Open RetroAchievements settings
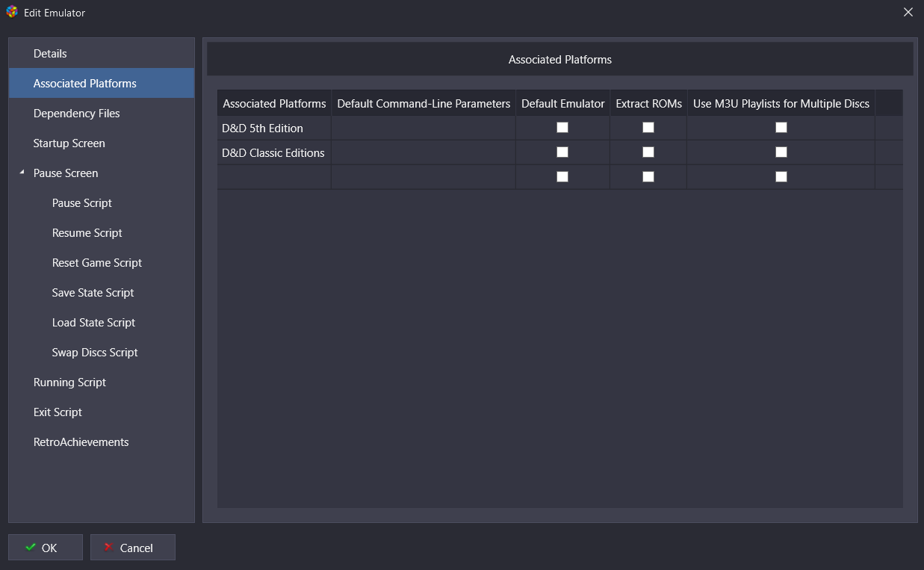The width and height of the screenshot is (924, 570). (x=102, y=442)
